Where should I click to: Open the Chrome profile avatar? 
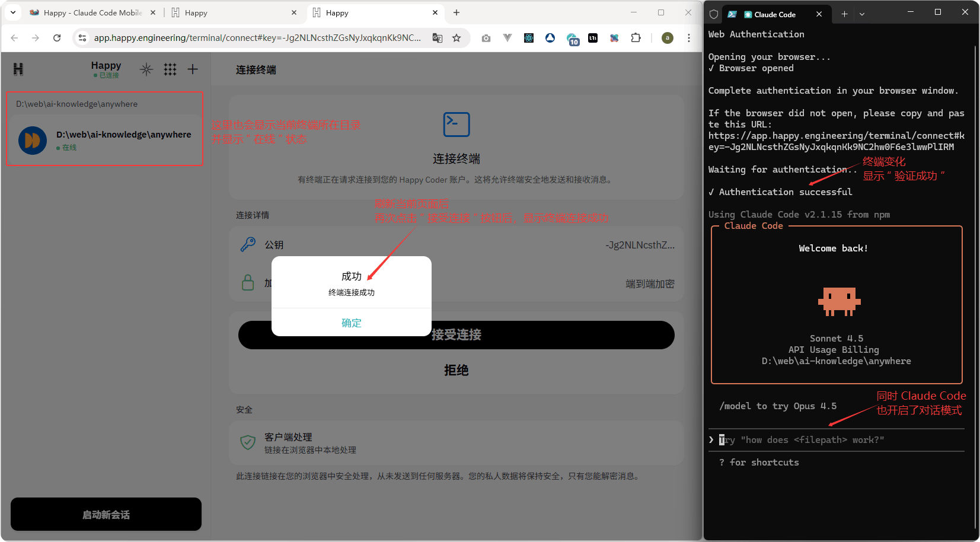point(668,38)
